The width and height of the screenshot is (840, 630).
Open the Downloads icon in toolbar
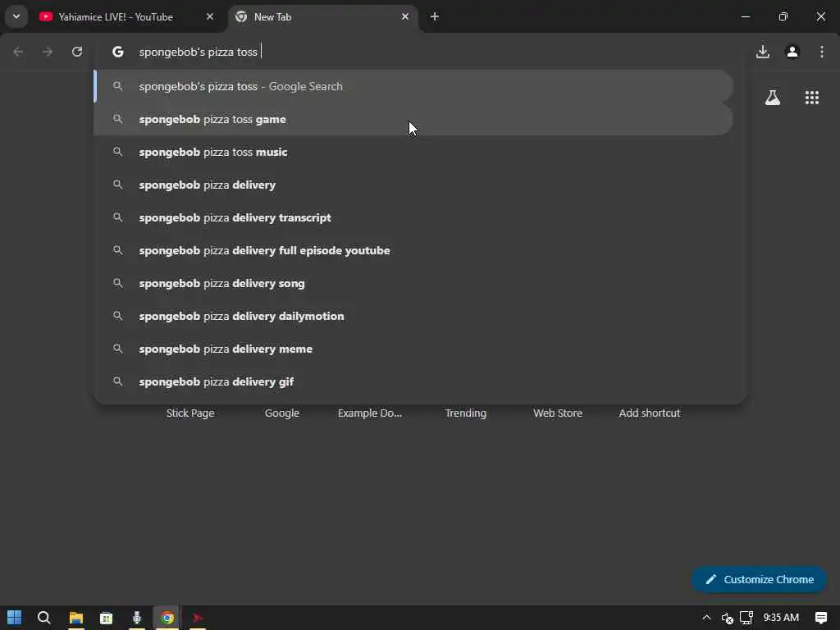pyautogui.click(x=763, y=52)
